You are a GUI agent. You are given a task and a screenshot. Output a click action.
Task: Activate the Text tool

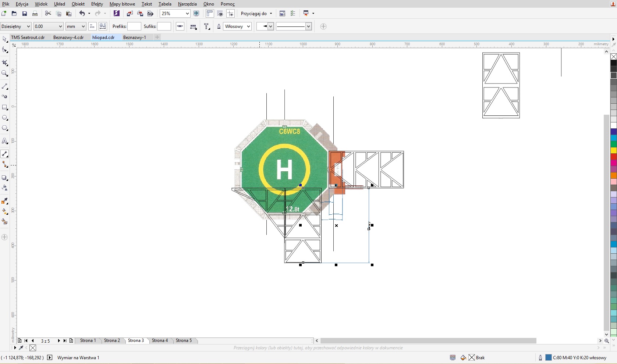[5, 141]
